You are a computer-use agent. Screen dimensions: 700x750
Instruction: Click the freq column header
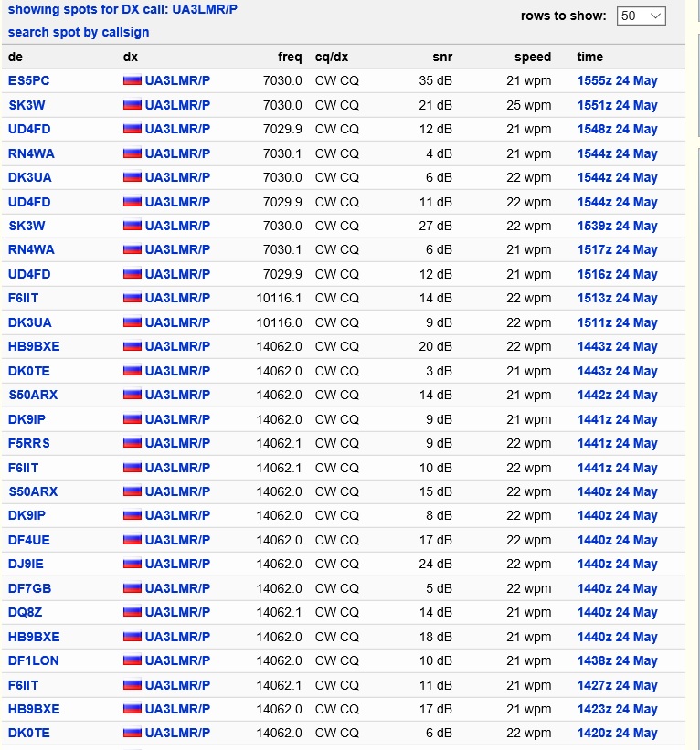click(290, 57)
